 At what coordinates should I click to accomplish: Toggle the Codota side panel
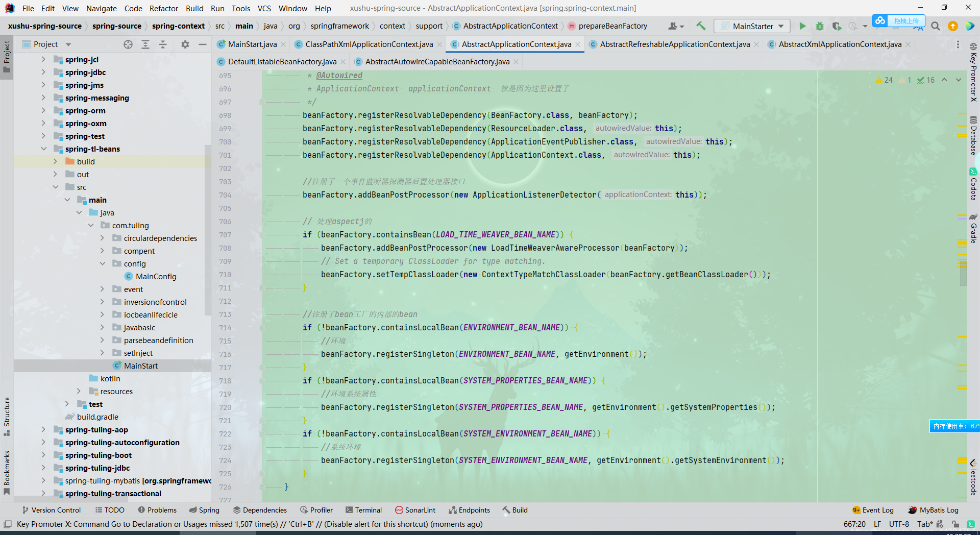[x=973, y=184]
